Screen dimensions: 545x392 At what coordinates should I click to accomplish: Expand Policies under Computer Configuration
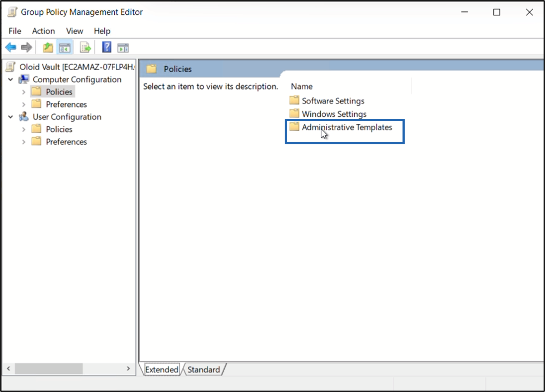coord(24,92)
